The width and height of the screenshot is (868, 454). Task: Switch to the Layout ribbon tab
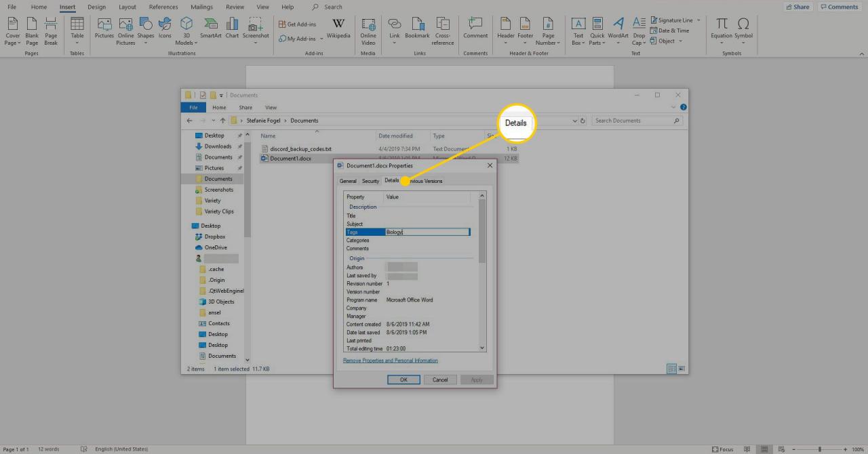127,7
